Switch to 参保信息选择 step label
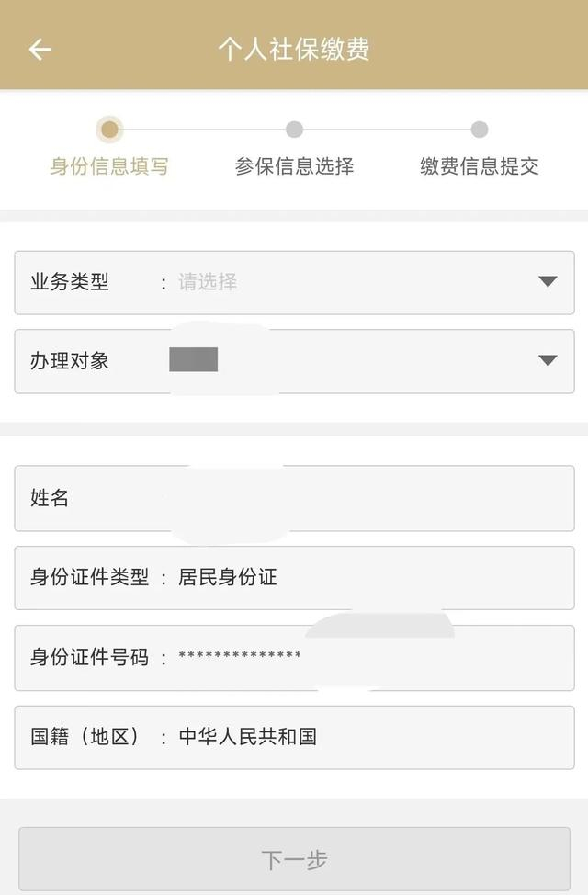The image size is (588, 895). click(294, 166)
